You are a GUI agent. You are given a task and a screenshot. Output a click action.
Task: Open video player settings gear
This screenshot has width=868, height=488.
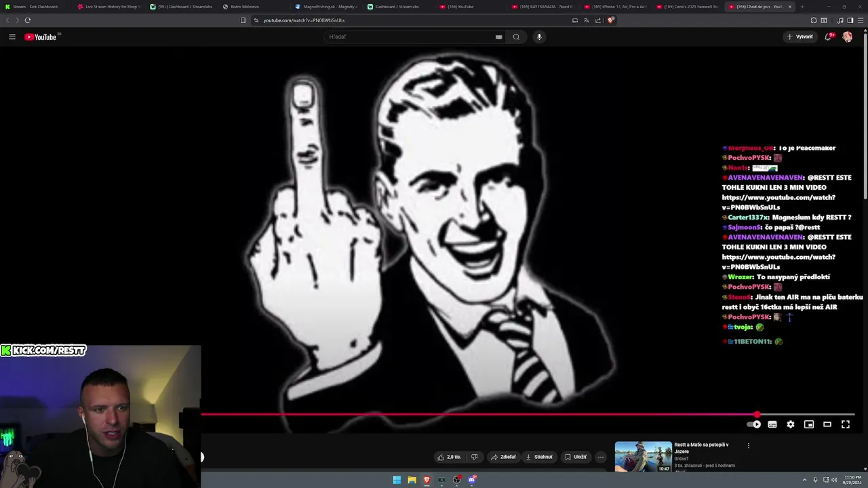[791, 424]
